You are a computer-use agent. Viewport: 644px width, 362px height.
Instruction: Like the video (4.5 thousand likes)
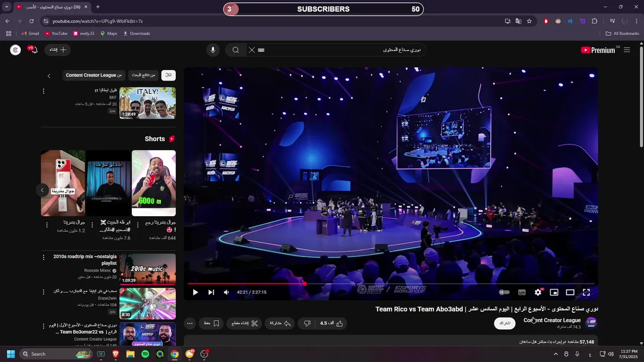tap(332, 323)
